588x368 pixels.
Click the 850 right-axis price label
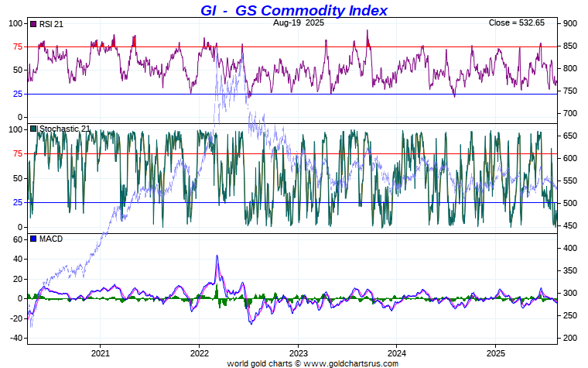click(569, 46)
